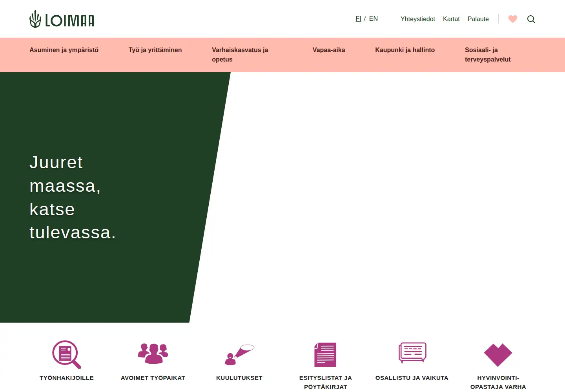Open the search magnifier icon
The height and width of the screenshot is (392, 565).
tap(531, 19)
